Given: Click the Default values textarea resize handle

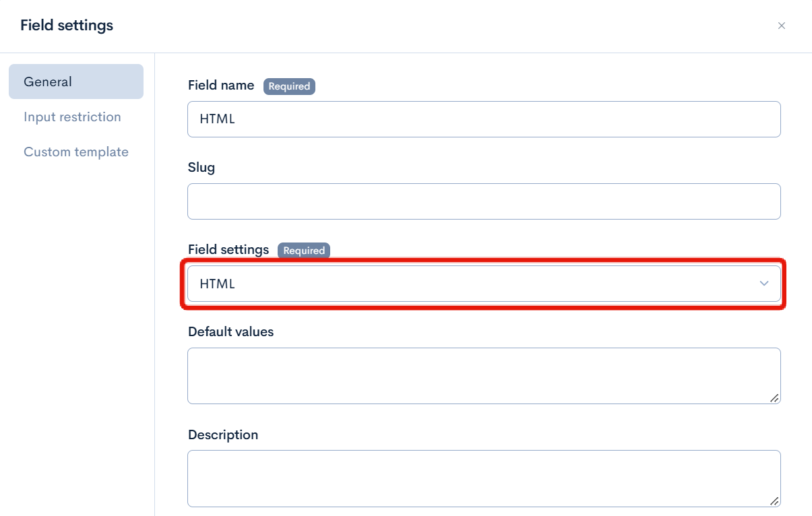Looking at the screenshot, I should click(x=775, y=398).
